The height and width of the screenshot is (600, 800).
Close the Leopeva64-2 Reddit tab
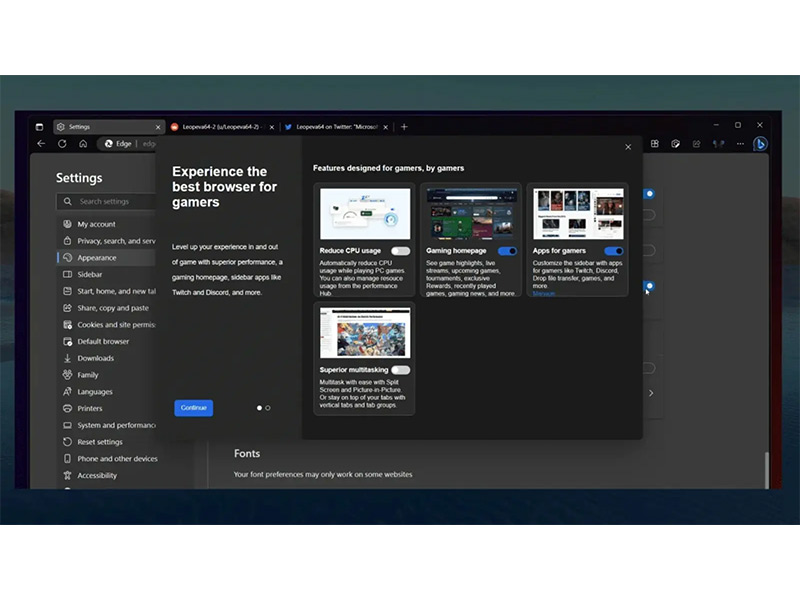point(272,127)
